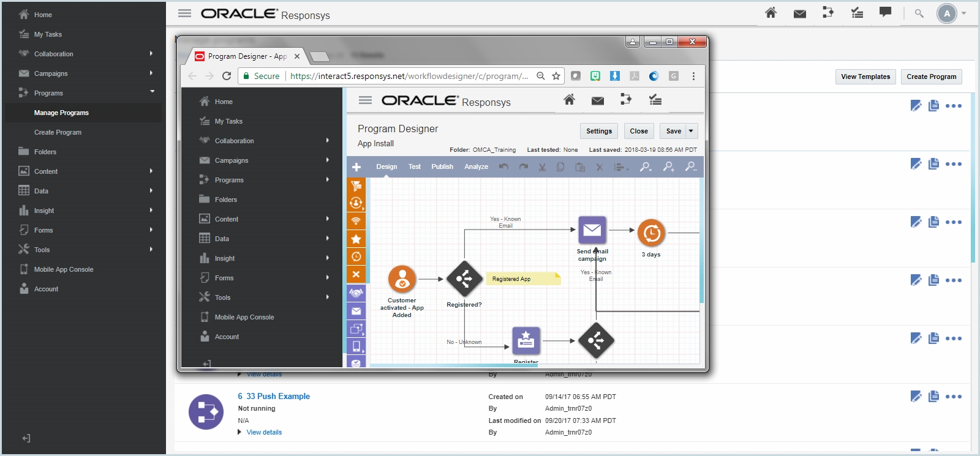The width and height of the screenshot is (980, 456).
Task: Toggle the hamburger menu beside outer Oracle logo
Action: pos(184,13)
